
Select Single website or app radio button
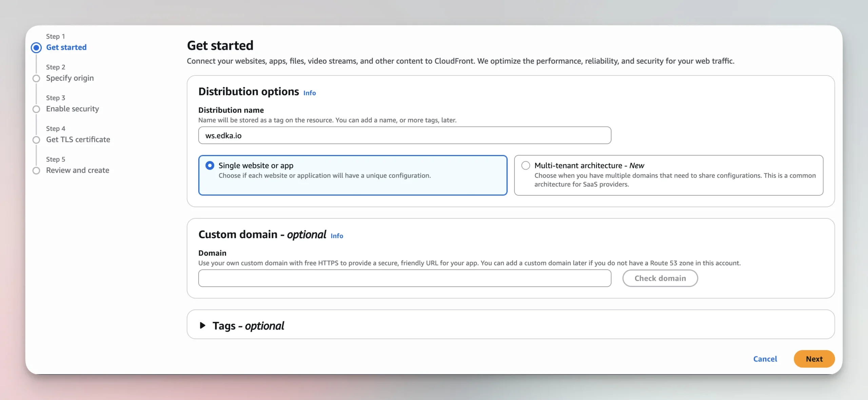click(x=210, y=165)
